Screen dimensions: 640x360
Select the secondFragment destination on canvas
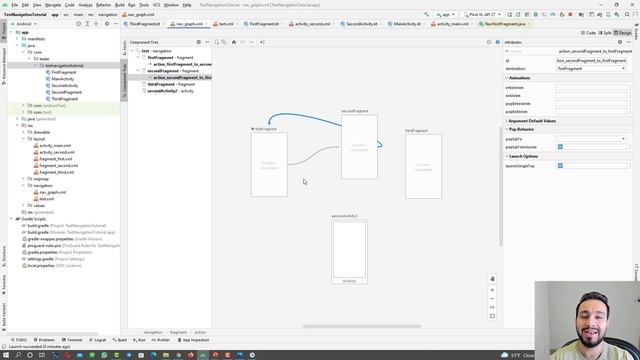point(359,147)
